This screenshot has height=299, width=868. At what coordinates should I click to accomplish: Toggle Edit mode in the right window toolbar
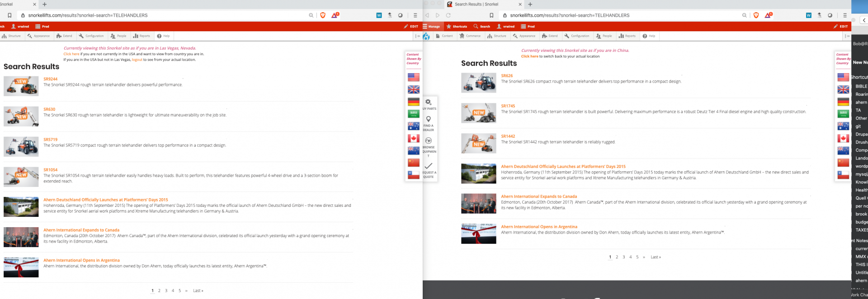(x=841, y=27)
